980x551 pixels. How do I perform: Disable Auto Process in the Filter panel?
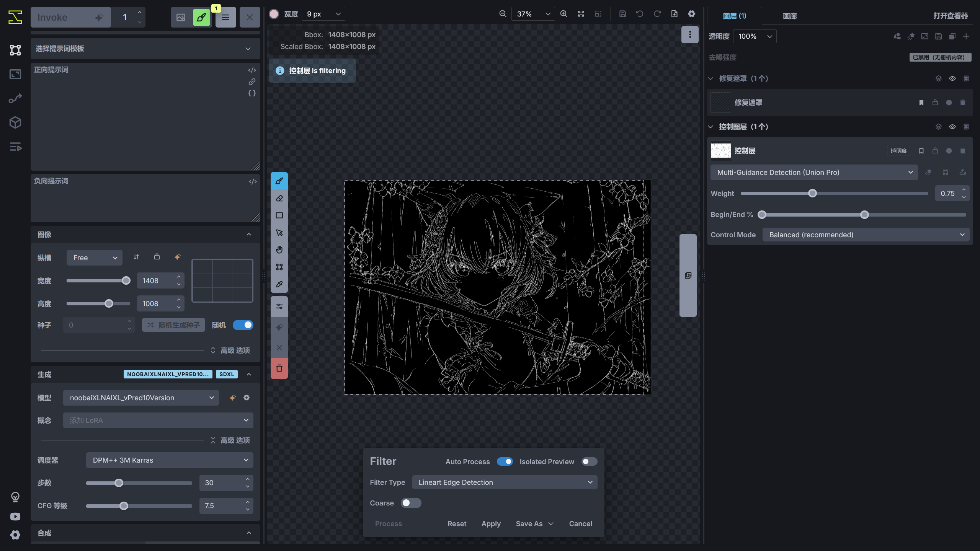[x=505, y=461]
